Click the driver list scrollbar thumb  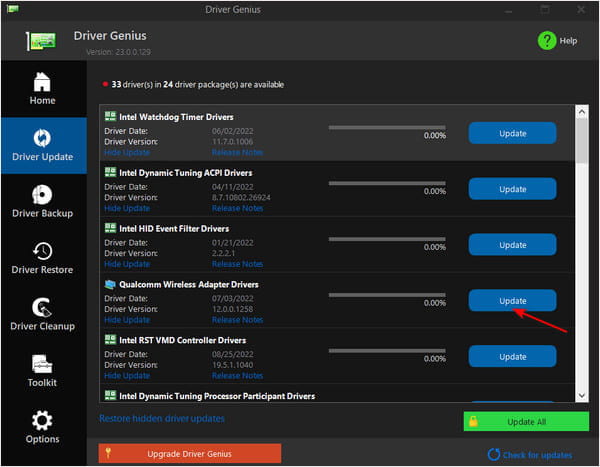pyautogui.click(x=582, y=140)
